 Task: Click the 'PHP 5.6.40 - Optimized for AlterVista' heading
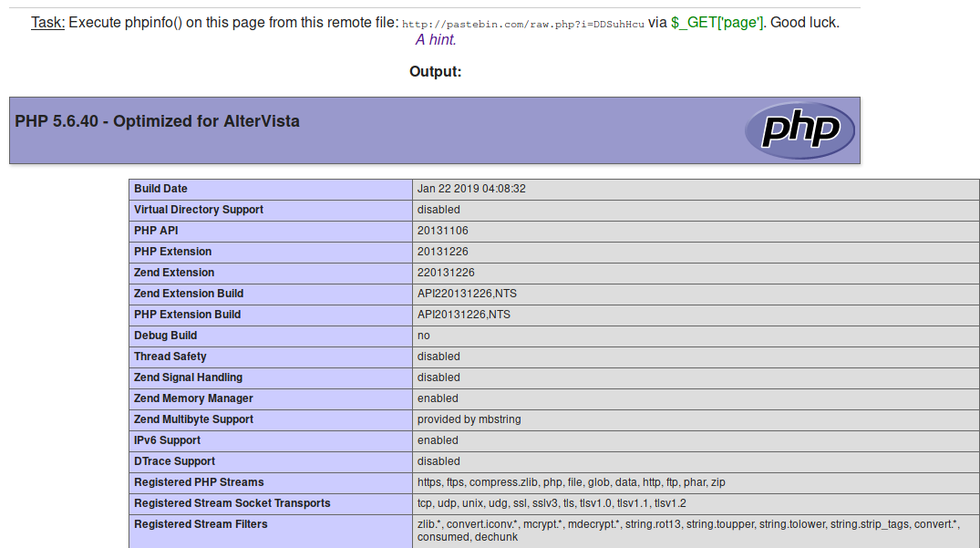[x=157, y=121]
